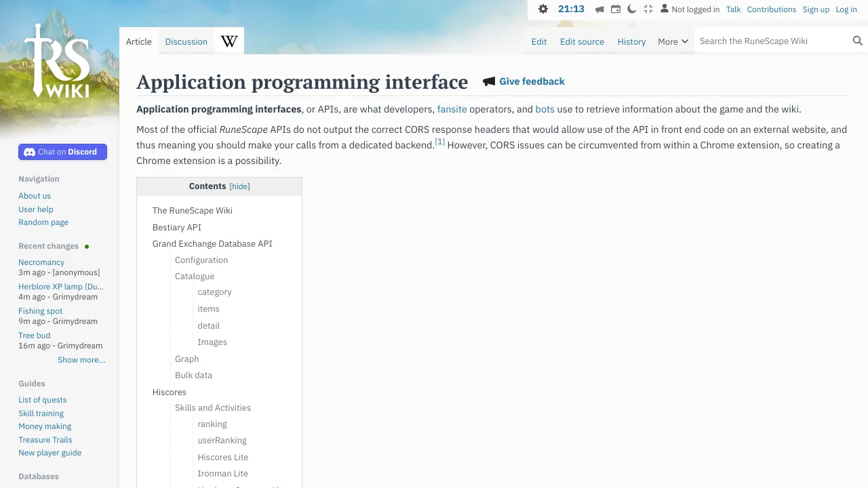Open Herblore XP lamp recent change

(x=61, y=287)
